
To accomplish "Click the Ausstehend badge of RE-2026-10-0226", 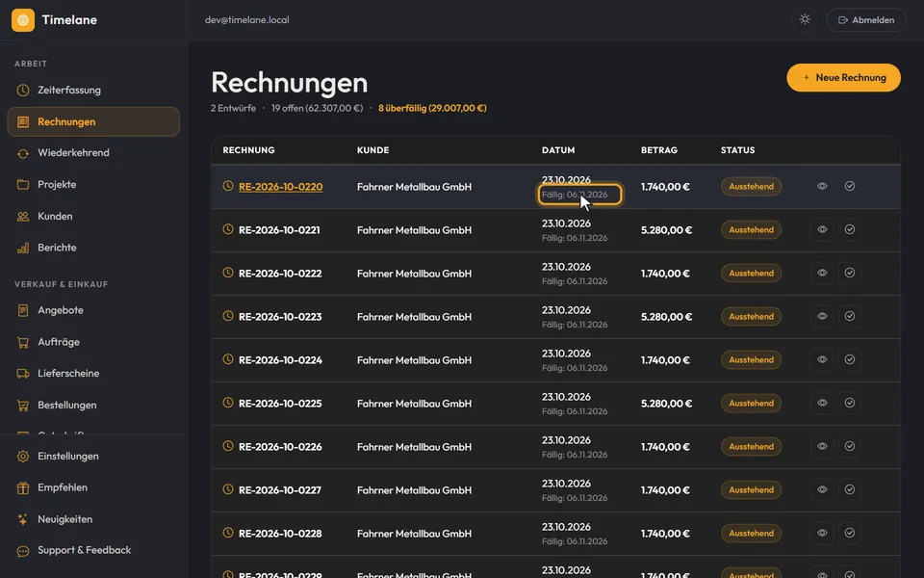I will [752, 446].
